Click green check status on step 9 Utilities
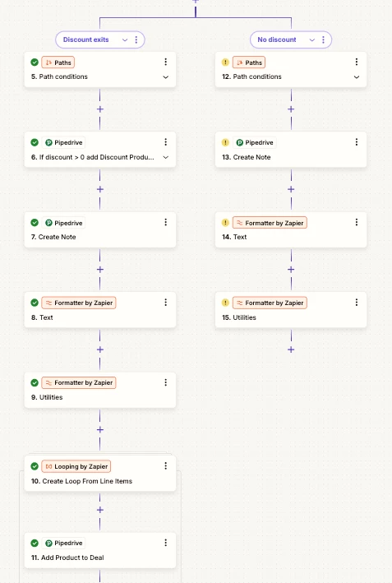Viewport: 392px width, 583px height. click(35, 382)
